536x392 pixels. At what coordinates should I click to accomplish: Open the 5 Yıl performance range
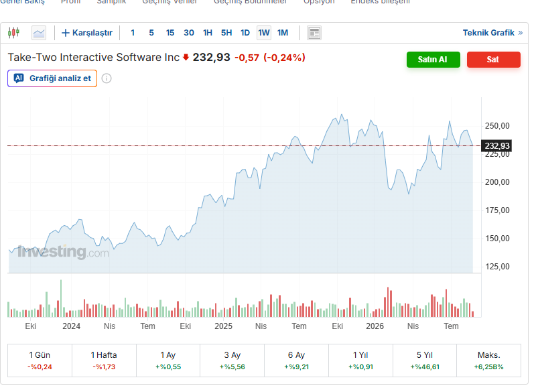click(425, 361)
